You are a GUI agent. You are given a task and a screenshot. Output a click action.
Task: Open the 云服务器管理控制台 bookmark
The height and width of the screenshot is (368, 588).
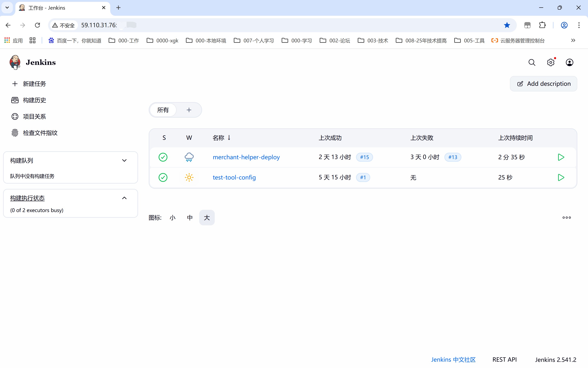click(x=518, y=40)
